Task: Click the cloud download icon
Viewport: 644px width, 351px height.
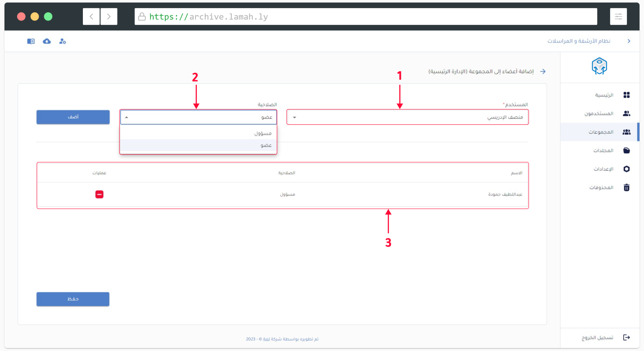Action: tap(47, 41)
